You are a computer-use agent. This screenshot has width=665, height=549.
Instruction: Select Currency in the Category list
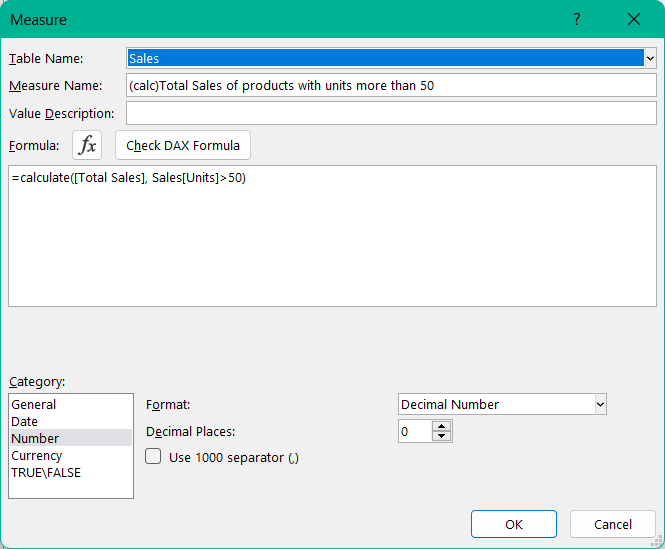tap(37, 455)
